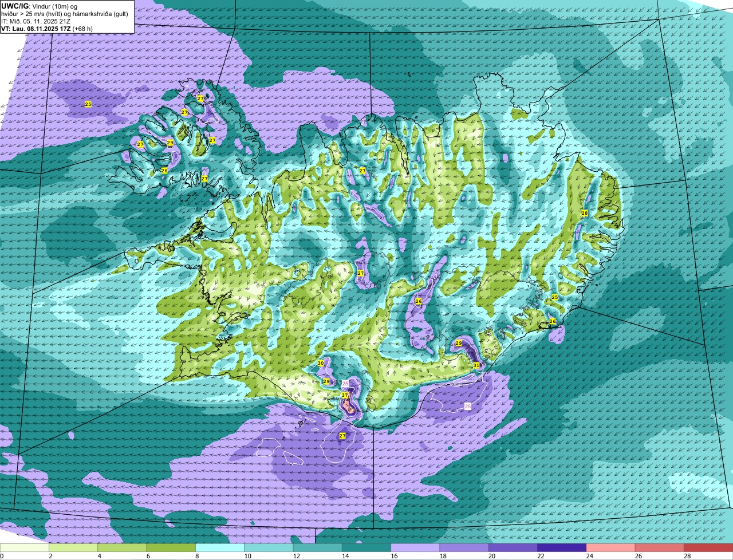Select the light pink 24–26 m/s legend swatch
This screenshot has height=560, width=733.
point(610,548)
